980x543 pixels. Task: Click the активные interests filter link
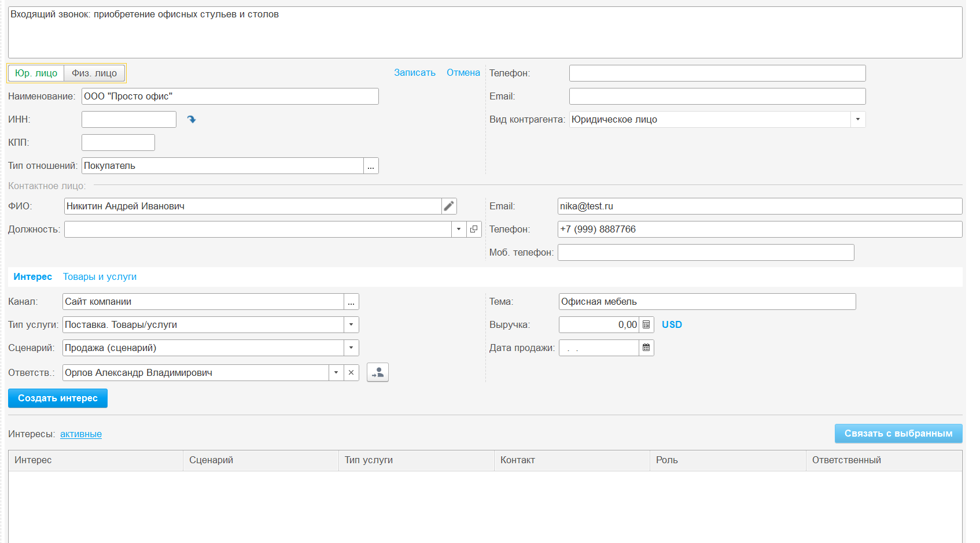pyautogui.click(x=81, y=434)
